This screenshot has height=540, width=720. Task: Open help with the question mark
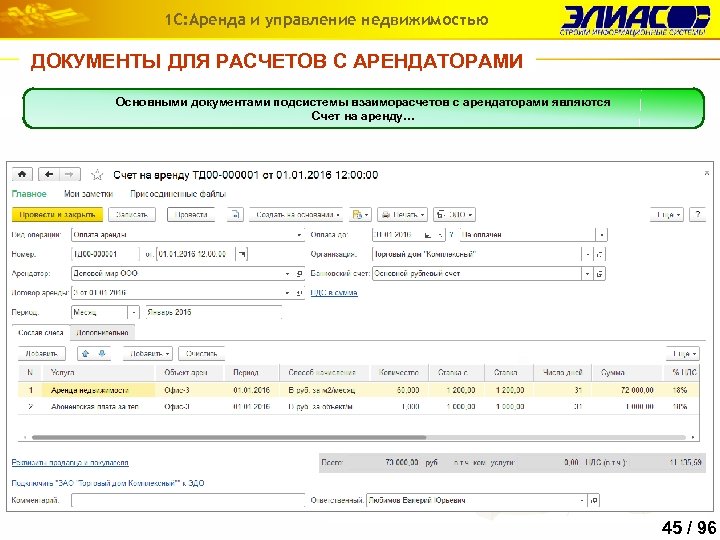698,214
